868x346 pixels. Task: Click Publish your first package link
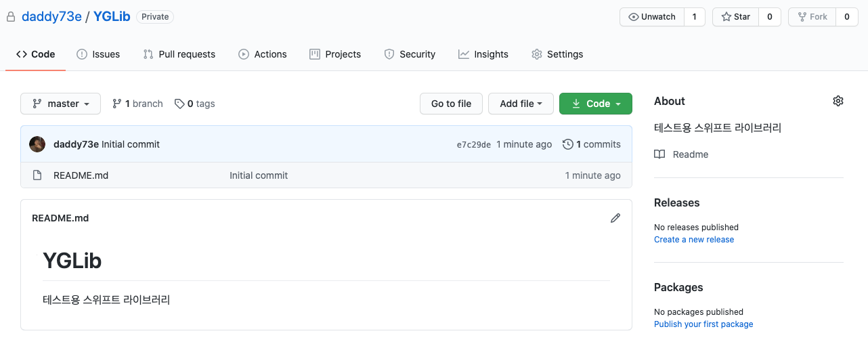click(x=703, y=324)
